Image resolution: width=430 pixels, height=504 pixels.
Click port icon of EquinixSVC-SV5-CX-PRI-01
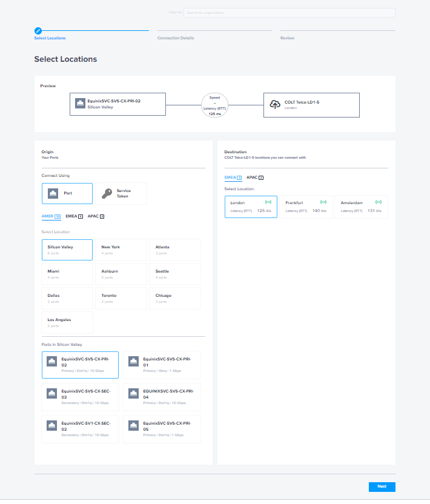point(134,362)
